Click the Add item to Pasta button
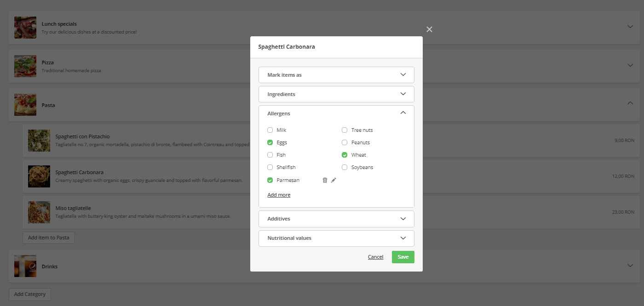 pos(48,238)
